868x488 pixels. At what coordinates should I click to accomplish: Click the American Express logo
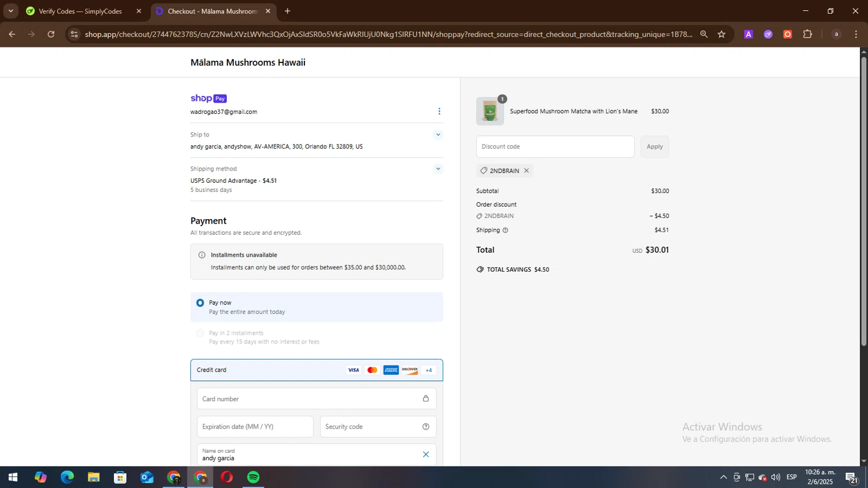[x=391, y=370]
